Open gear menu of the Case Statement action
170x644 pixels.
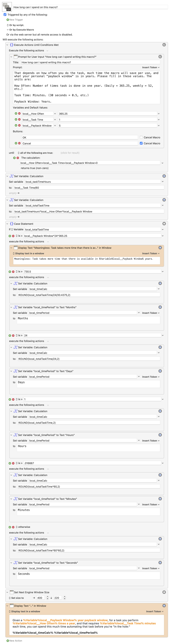(164, 224)
